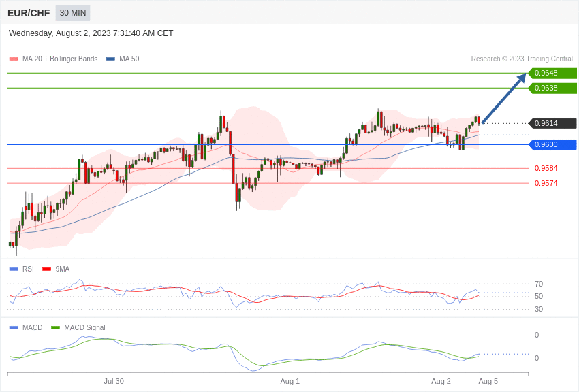Click the 0.9584 red support label

[546, 168]
